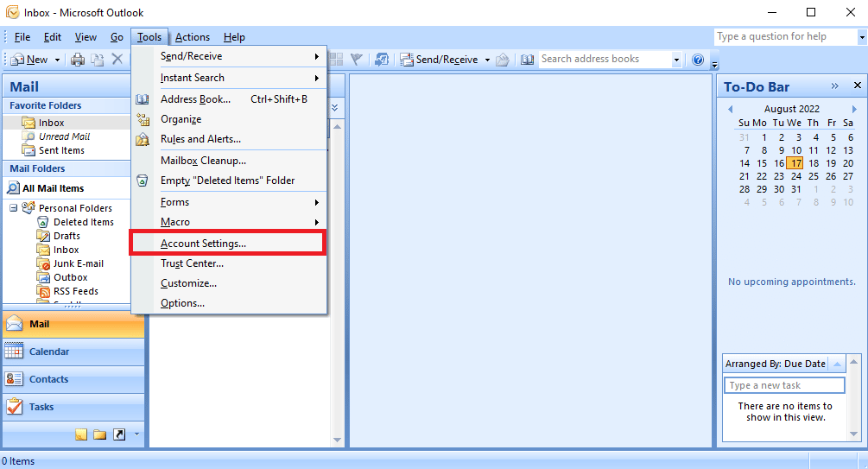The height and width of the screenshot is (469, 868).
Task: Minimize the To-Do Bar with chevrons
Action: point(835,86)
